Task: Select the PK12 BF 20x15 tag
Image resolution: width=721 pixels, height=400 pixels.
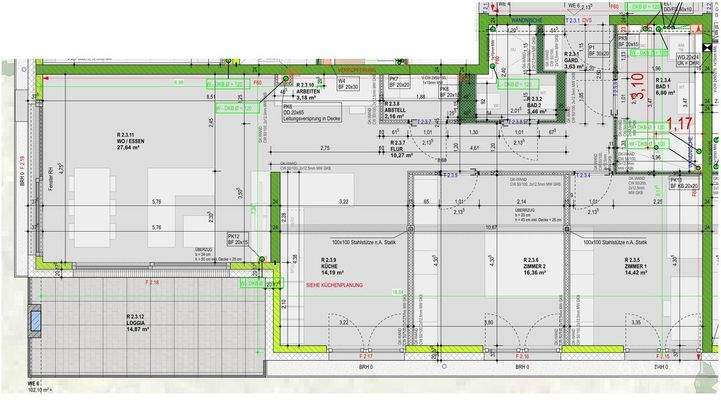Action: tap(238, 238)
